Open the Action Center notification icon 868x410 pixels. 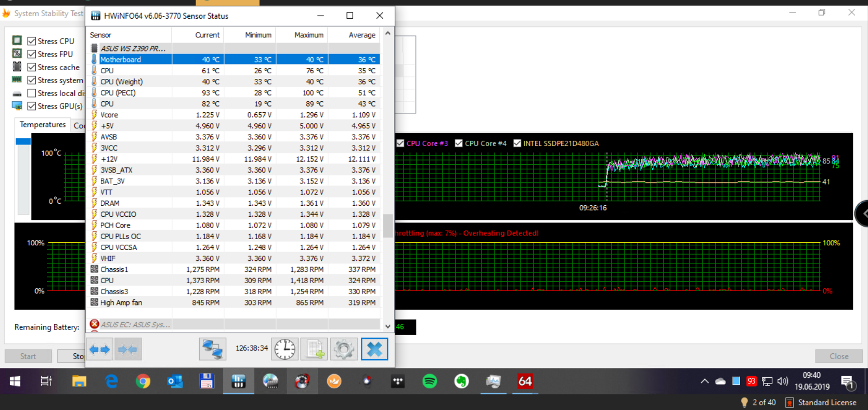(x=848, y=382)
